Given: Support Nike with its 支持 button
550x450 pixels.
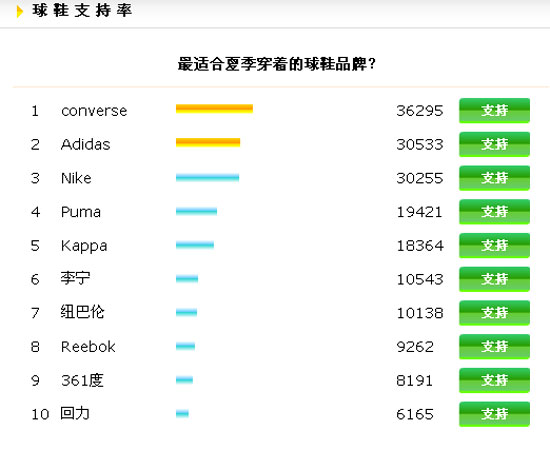Looking at the screenshot, I should (x=494, y=178).
